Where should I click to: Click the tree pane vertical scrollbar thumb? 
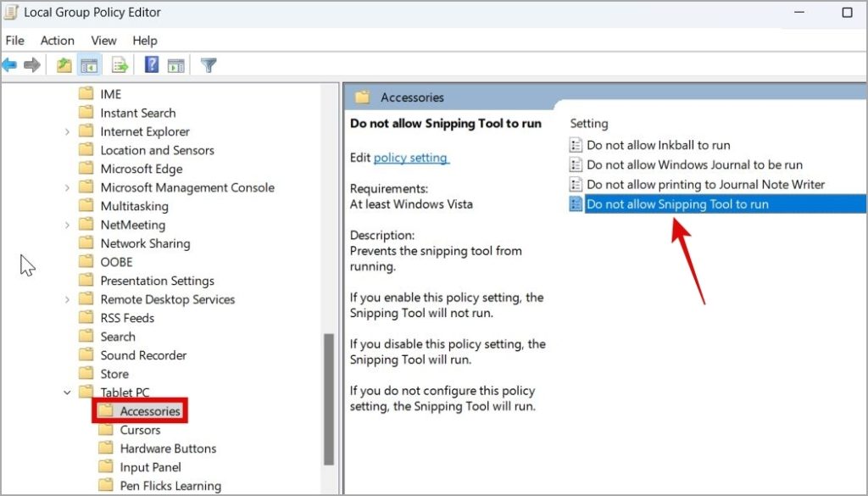(329, 399)
